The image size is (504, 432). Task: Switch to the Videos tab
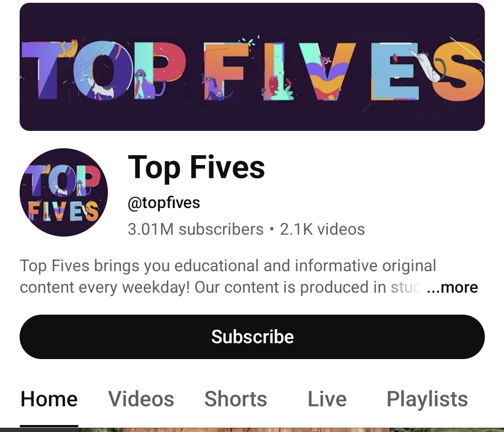click(141, 399)
